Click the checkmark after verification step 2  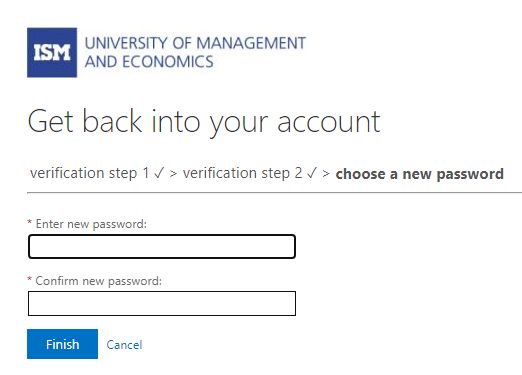(312, 173)
